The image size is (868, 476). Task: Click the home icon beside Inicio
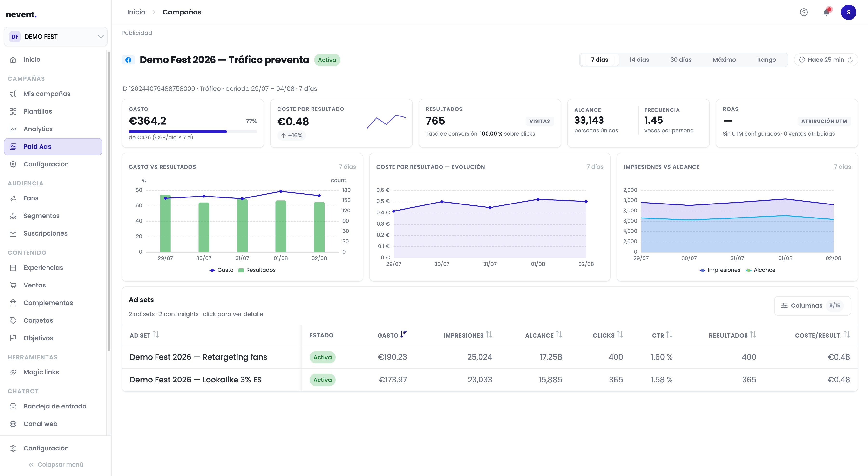tap(13, 60)
